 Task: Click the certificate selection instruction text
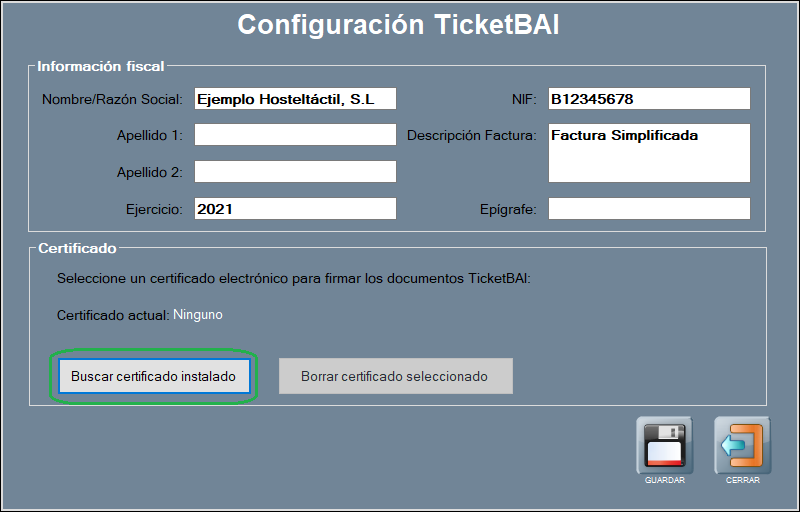coord(293,278)
